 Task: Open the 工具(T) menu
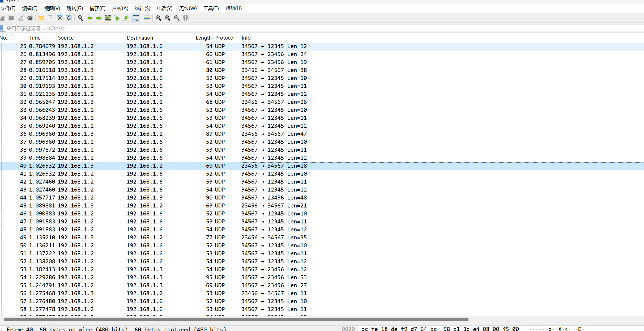click(211, 9)
